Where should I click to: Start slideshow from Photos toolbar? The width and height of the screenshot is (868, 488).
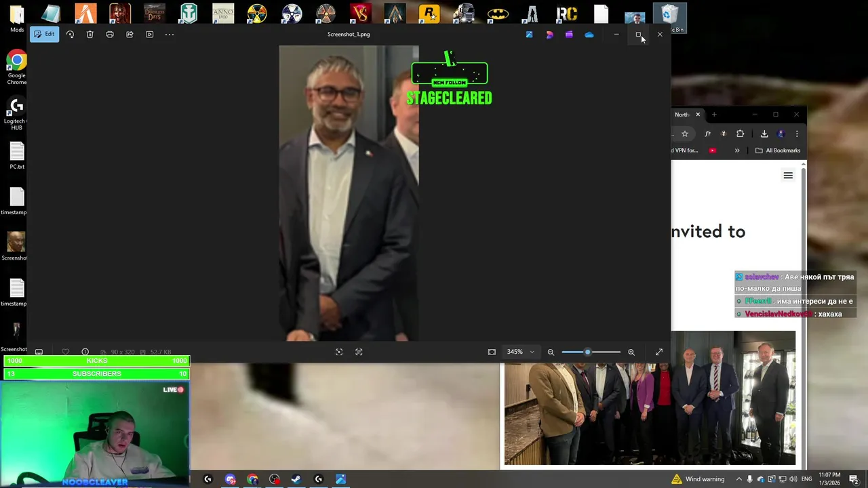tap(150, 34)
